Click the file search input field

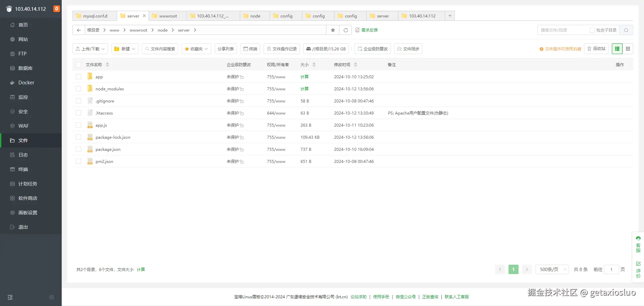tap(563, 30)
